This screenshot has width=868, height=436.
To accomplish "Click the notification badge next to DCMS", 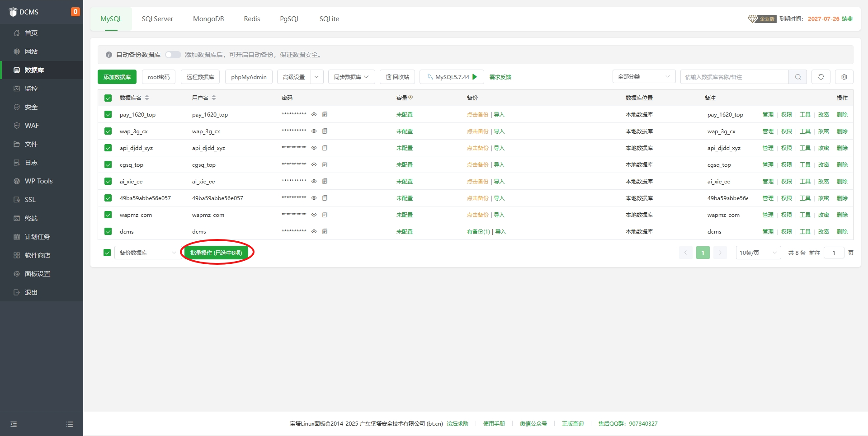I will 75,12.
